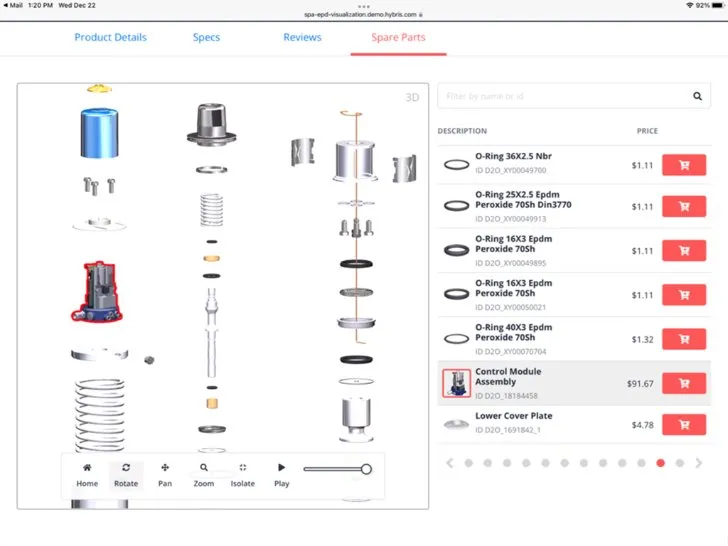Select the Isolate tool
Image resolution: width=728 pixels, height=546 pixels.
coord(243,474)
